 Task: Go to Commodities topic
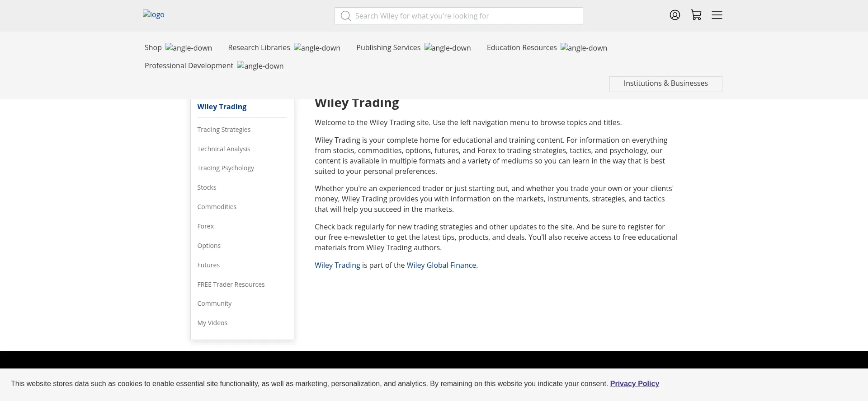click(217, 207)
